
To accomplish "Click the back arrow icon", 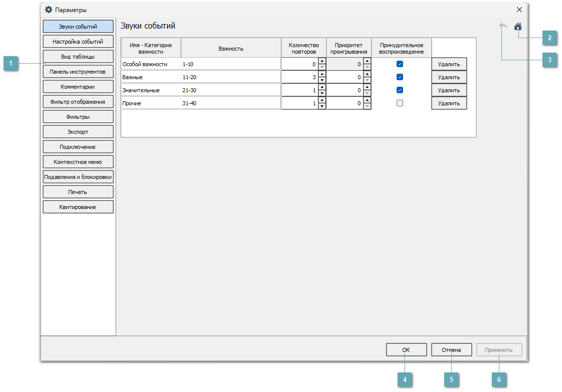I will tap(503, 27).
